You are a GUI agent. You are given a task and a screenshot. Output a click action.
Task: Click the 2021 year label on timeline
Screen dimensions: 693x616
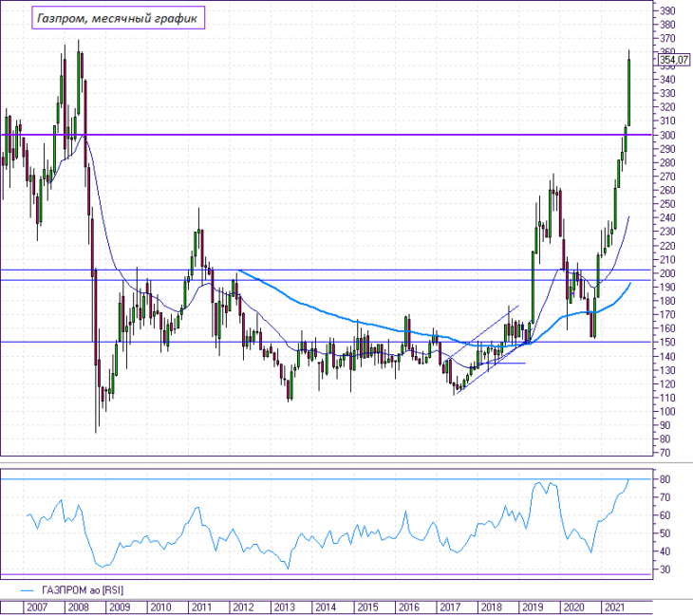615,607
